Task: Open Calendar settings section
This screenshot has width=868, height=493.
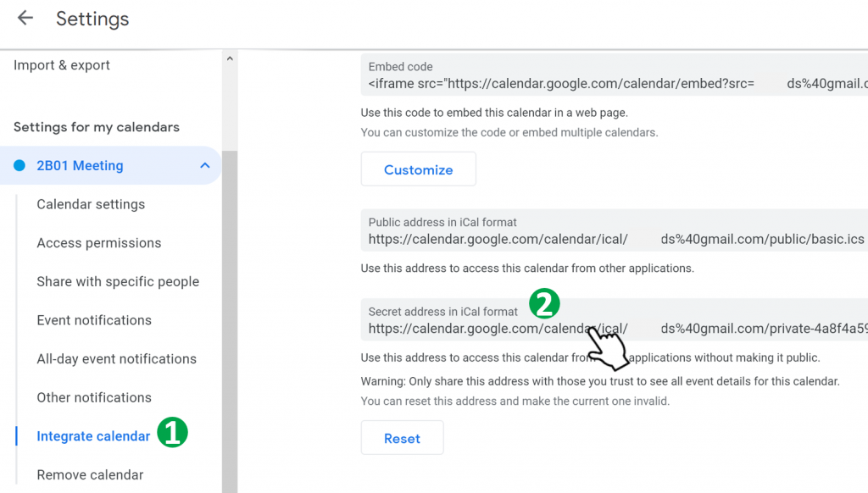Action: click(91, 204)
